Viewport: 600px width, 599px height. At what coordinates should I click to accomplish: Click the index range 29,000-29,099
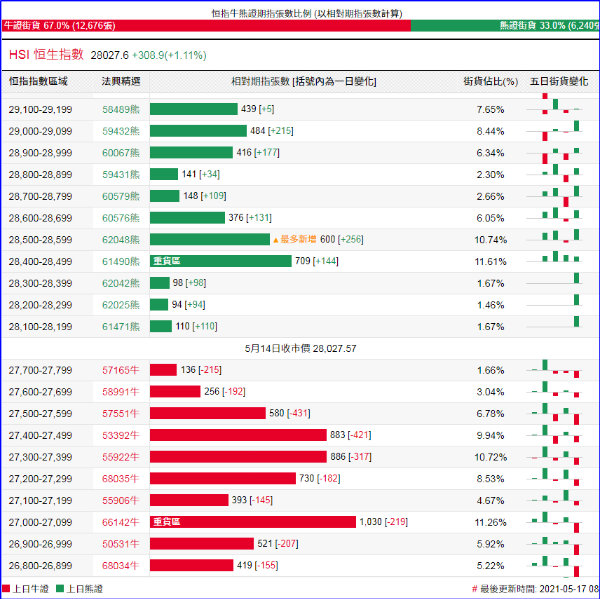click(41, 131)
